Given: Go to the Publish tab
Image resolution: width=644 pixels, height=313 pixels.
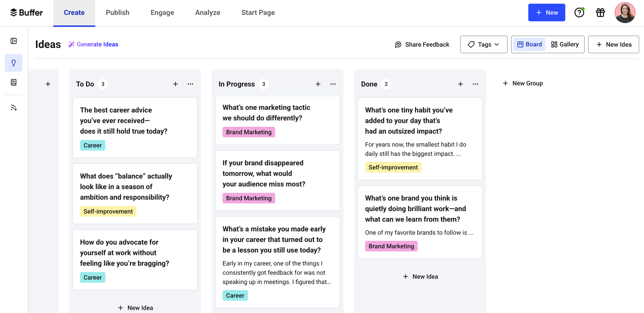Looking at the screenshot, I should [118, 13].
